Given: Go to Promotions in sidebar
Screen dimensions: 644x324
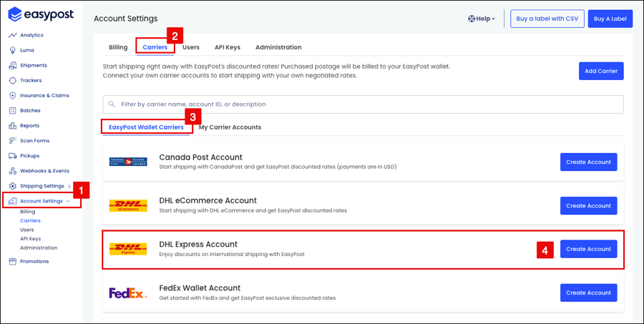Looking at the screenshot, I should coord(34,261).
